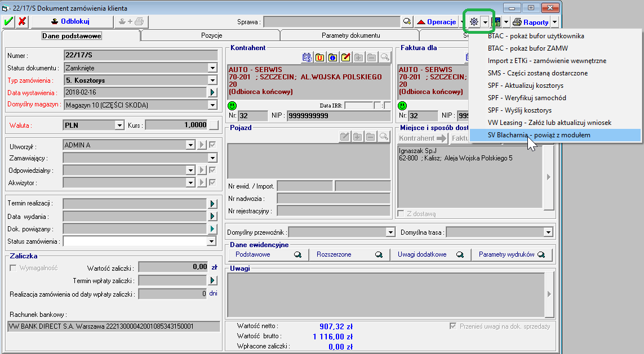Open the Raporty button
This screenshot has width=644, height=354.
click(x=531, y=22)
